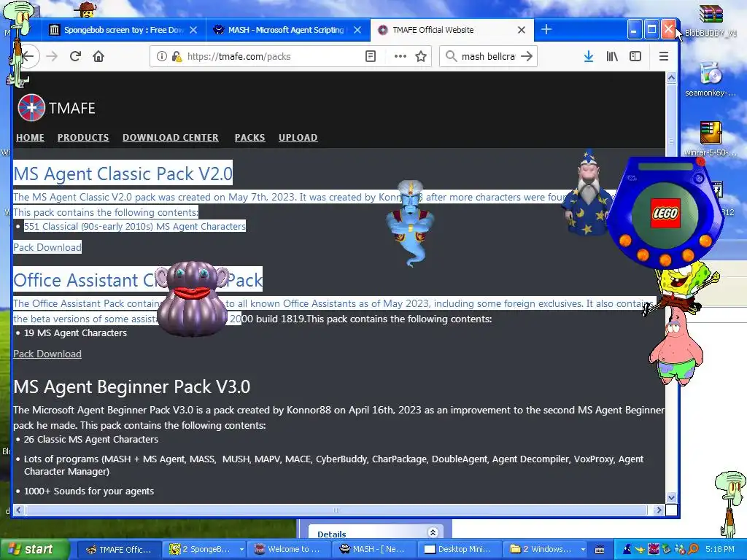
Task: Open the Library icon in toolbar
Action: (x=612, y=56)
